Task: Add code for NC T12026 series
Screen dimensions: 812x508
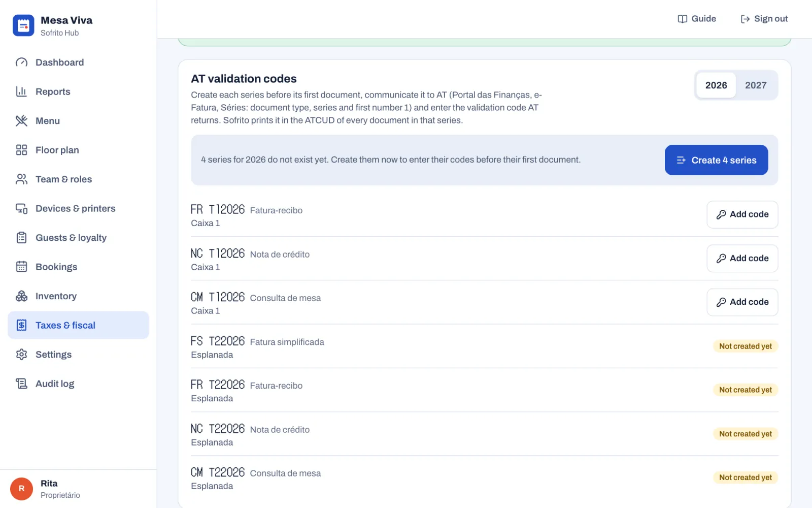Action: tap(742, 258)
